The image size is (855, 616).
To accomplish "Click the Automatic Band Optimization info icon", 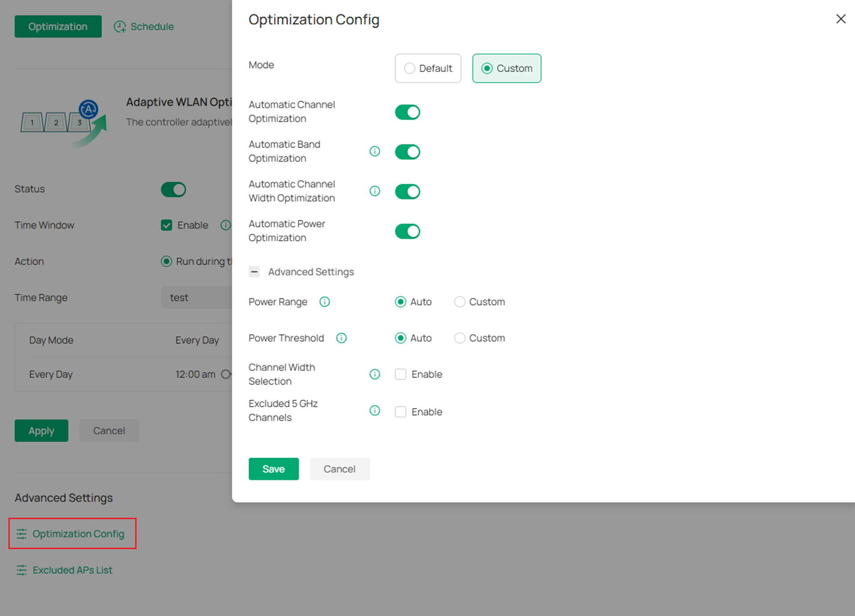I will pos(375,152).
